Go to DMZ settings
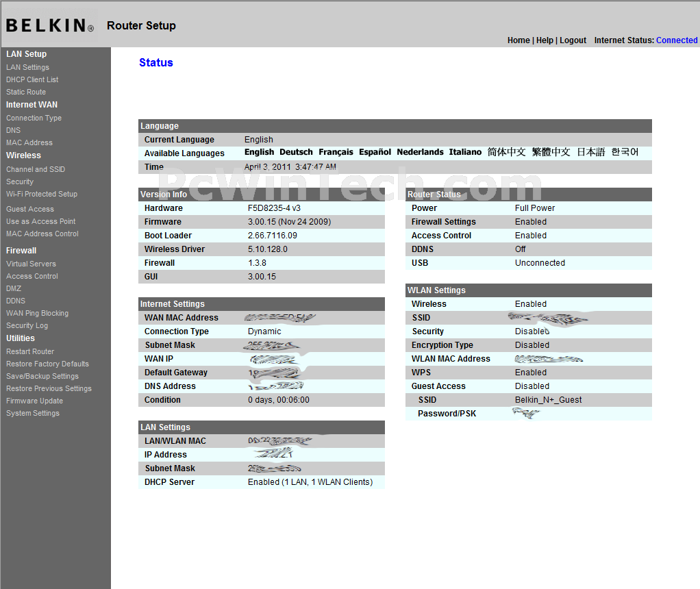 [14, 289]
